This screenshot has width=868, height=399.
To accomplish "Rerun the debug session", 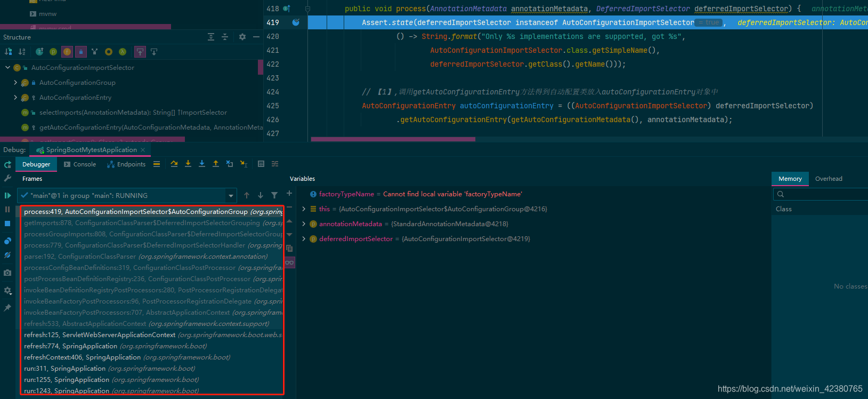I will coord(7,165).
